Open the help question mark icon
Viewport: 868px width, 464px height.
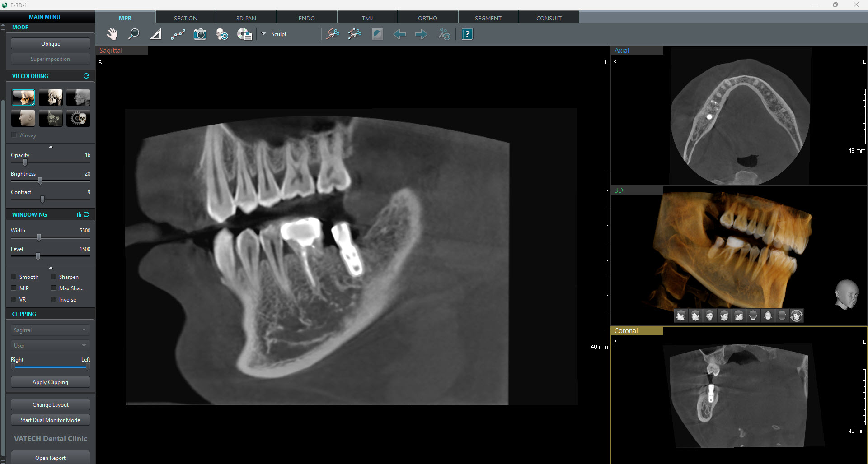(x=467, y=34)
